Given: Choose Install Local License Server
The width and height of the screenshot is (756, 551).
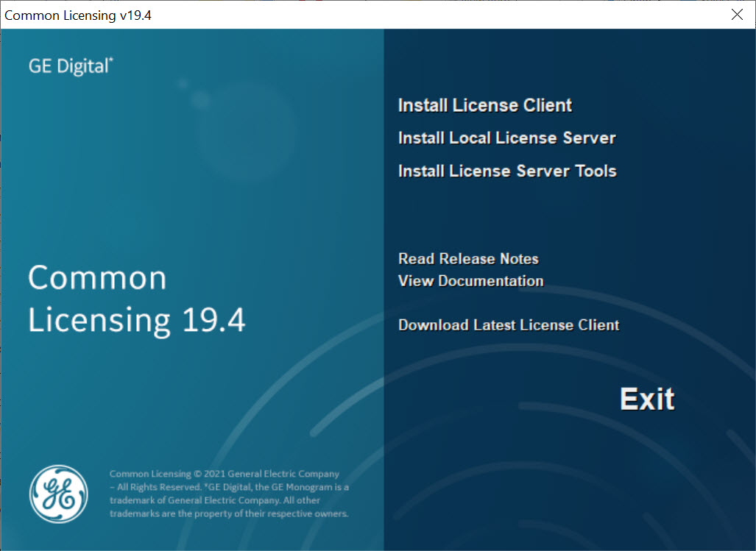Looking at the screenshot, I should [x=506, y=138].
